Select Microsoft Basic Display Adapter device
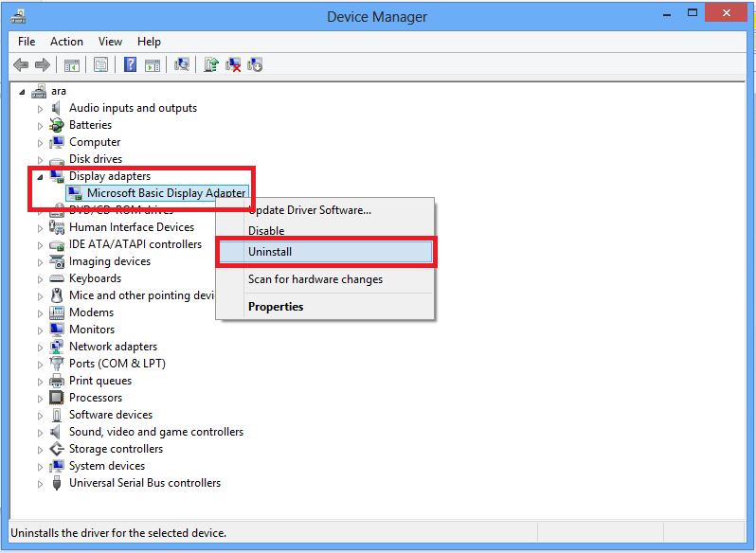The width and height of the screenshot is (756, 553). (x=166, y=193)
